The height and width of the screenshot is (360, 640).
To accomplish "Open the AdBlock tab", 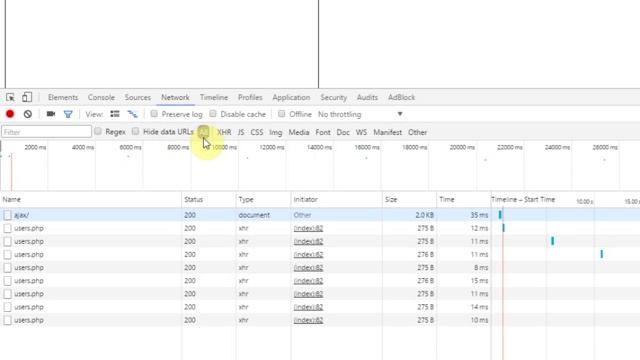I will [402, 98].
